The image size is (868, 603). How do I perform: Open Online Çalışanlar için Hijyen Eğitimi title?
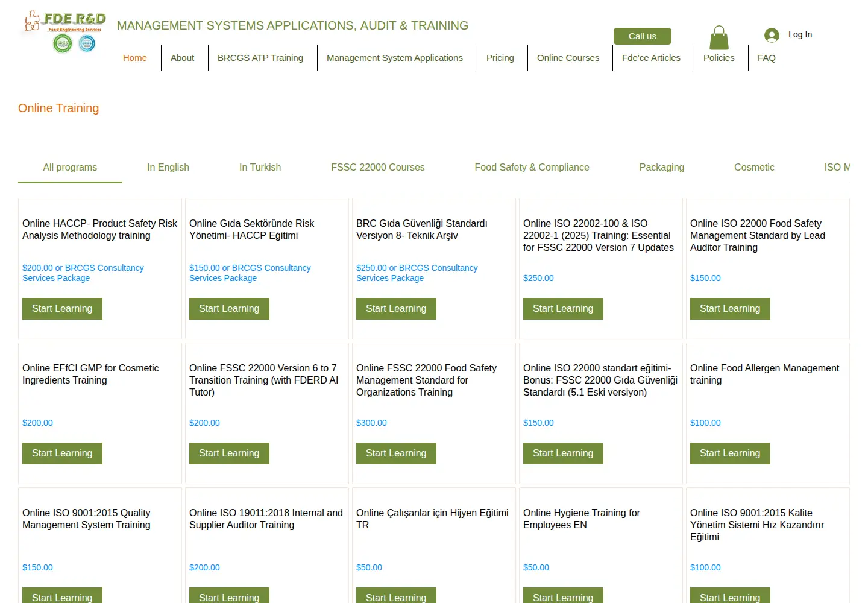click(432, 519)
